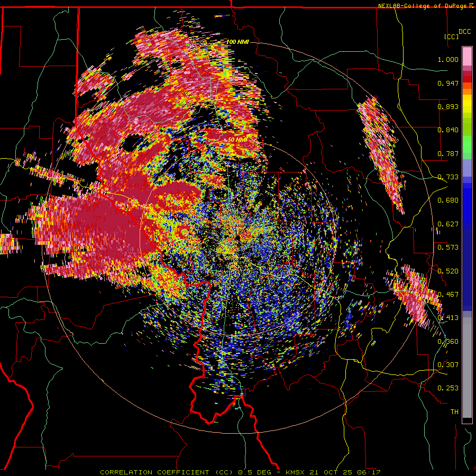The height and width of the screenshot is (476, 476).
Task: Click the TH label at the scale bottom
Action: [x=454, y=412]
